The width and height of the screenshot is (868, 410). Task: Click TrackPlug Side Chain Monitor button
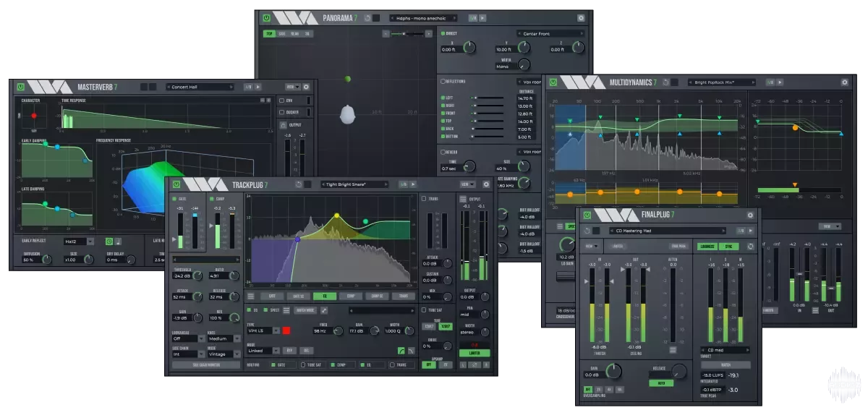(206, 365)
